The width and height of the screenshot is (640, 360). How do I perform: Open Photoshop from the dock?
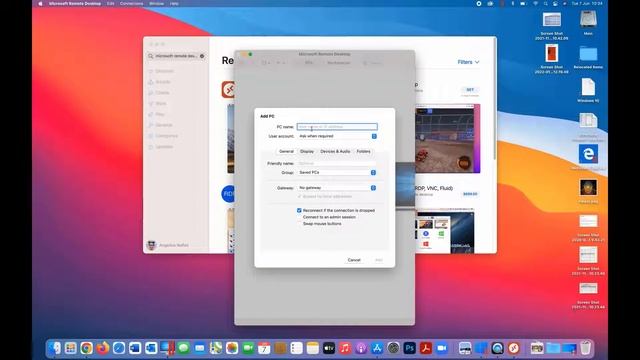coord(409,348)
